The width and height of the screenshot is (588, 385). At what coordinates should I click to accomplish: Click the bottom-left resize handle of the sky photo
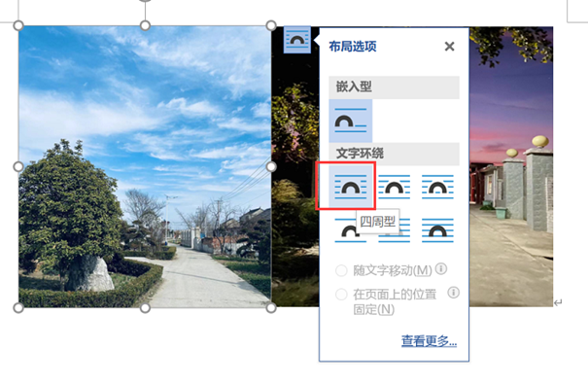click(x=18, y=308)
